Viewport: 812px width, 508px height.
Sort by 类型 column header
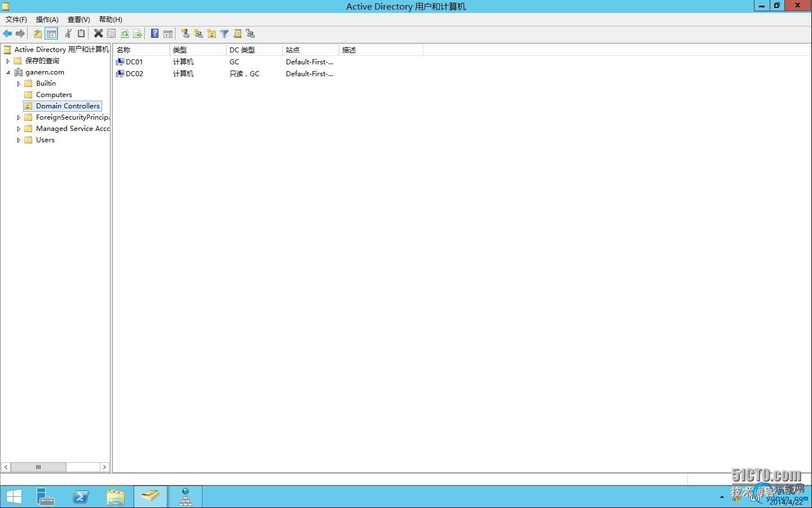click(198, 50)
